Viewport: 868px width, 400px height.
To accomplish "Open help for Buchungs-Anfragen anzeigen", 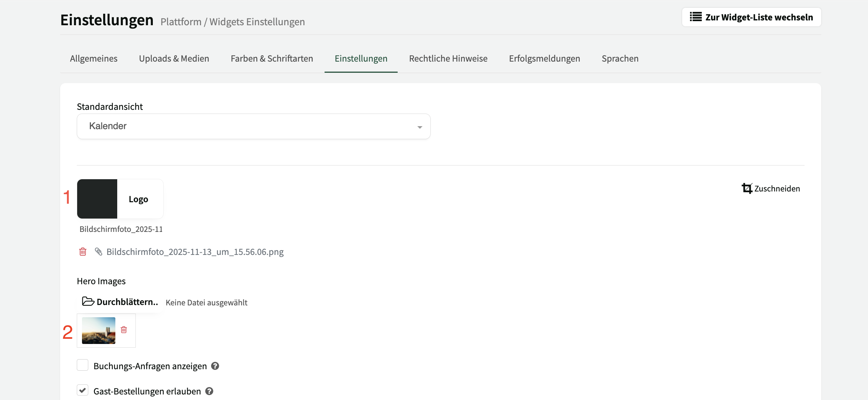I will tap(214, 365).
